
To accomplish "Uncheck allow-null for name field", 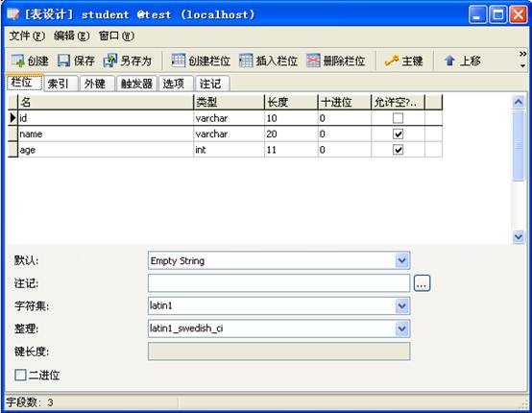I will (x=398, y=134).
